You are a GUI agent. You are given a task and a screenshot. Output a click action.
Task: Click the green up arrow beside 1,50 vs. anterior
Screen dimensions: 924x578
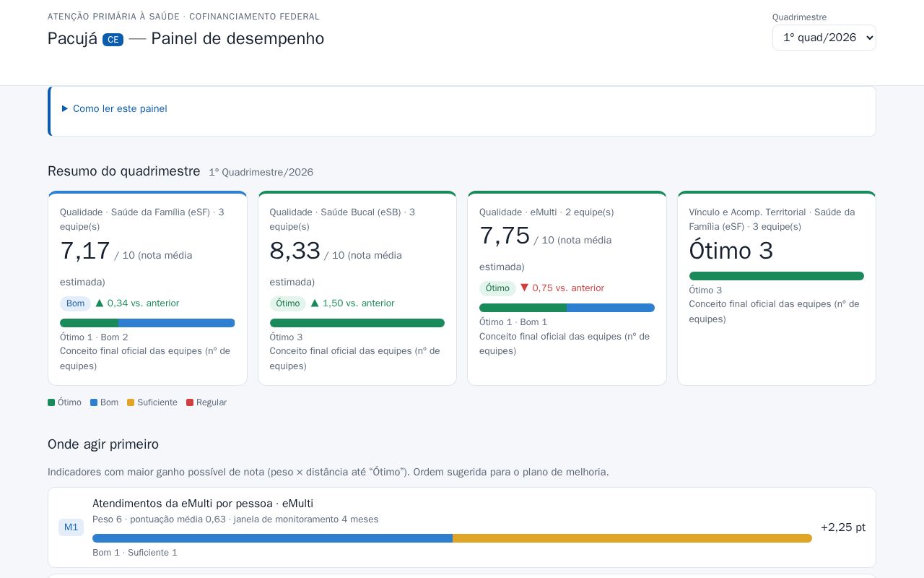click(315, 303)
